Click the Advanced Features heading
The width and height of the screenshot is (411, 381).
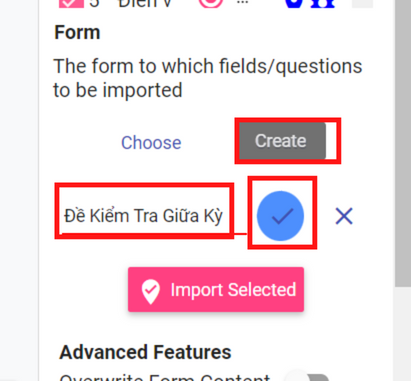point(145,352)
